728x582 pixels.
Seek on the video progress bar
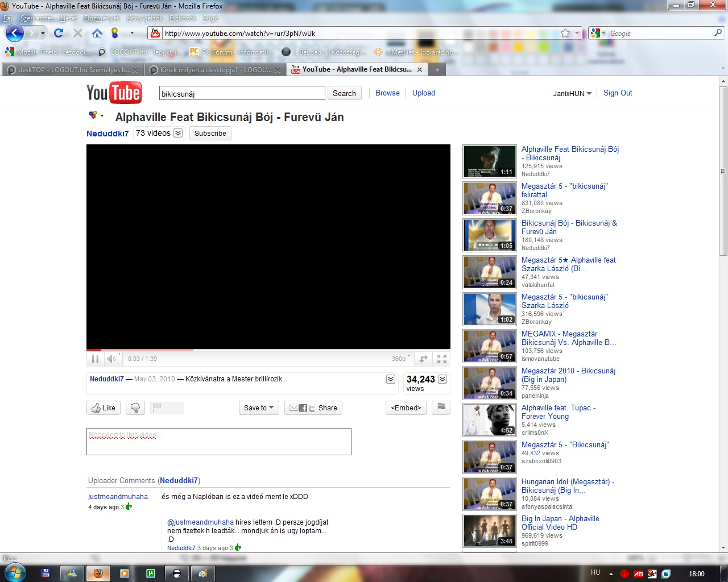(x=268, y=350)
